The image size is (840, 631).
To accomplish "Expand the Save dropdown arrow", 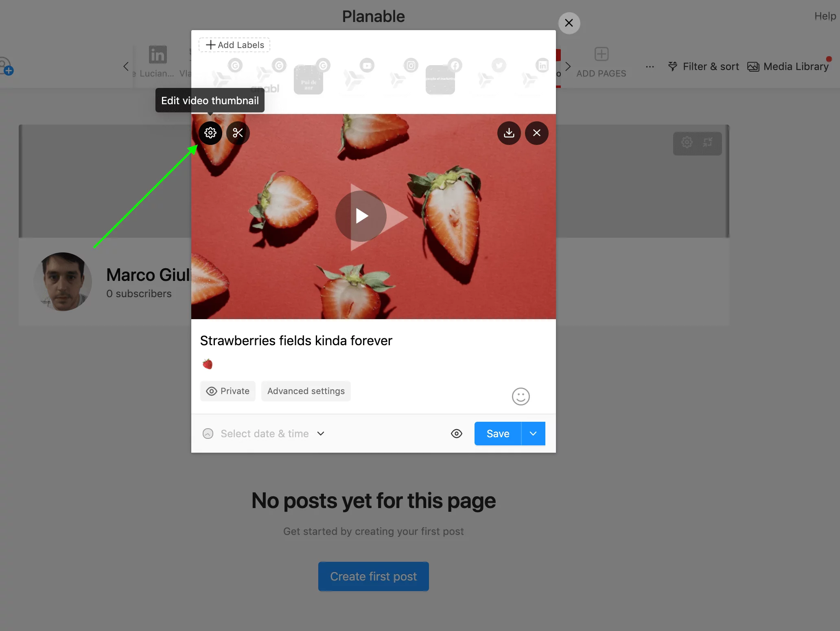I will point(533,434).
